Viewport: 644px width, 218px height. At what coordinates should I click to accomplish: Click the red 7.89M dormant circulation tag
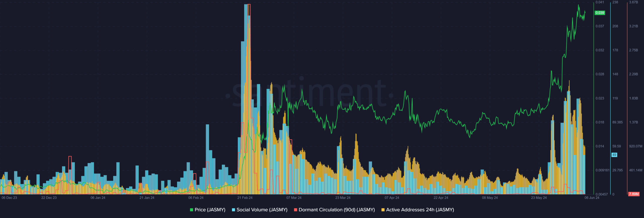coord(634,194)
